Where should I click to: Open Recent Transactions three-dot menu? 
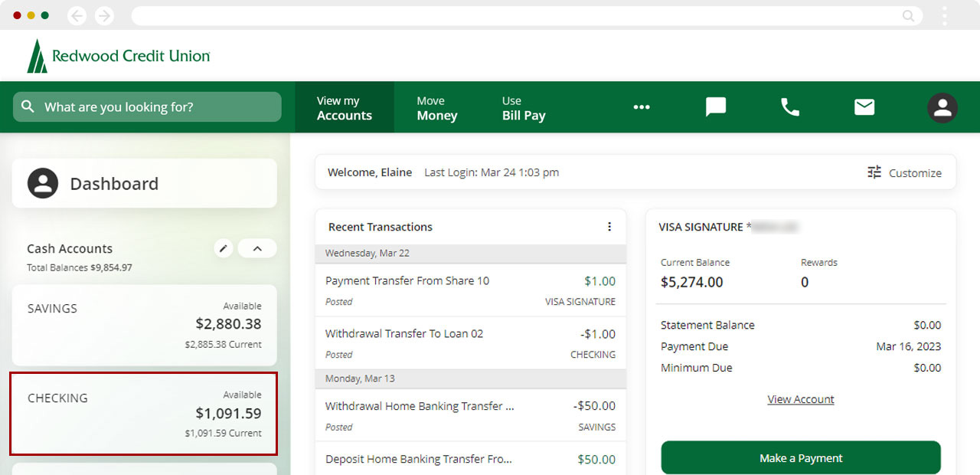click(x=609, y=227)
